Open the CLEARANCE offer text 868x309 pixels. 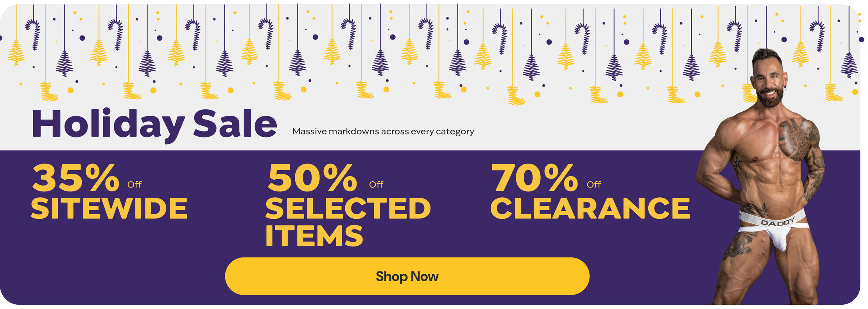pos(590,208)
